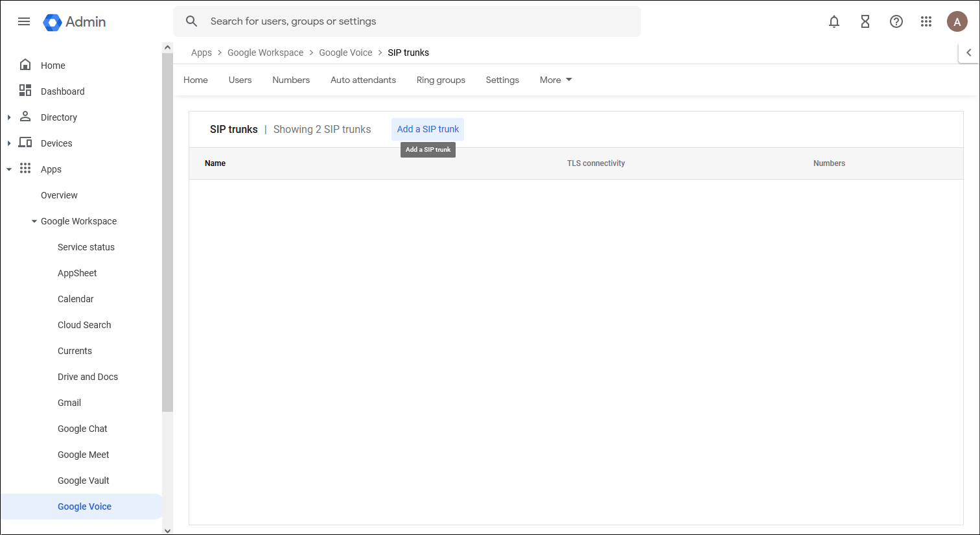Click the Add a SIP trunk button
The width and height of the screenshot is (980, 535).
(x=428, y=129)
